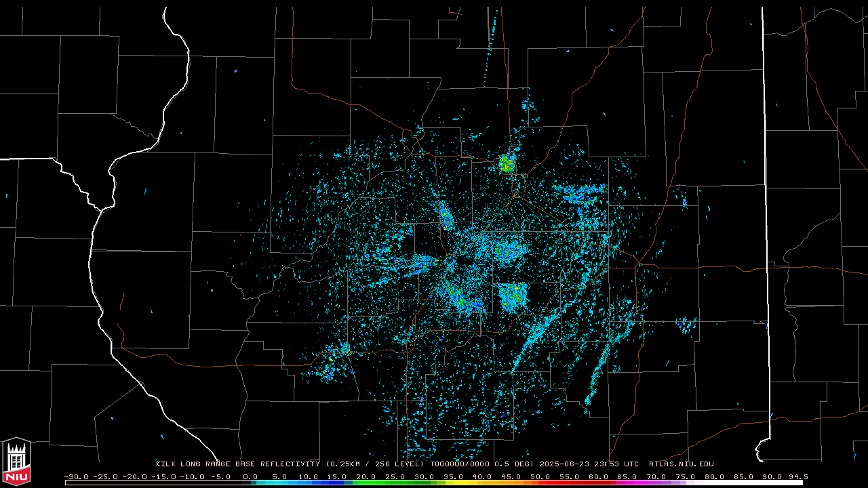Click the 65.0 label on the reflectivity scale
Screen dimensions: 868x488
(x=627, y=477)
